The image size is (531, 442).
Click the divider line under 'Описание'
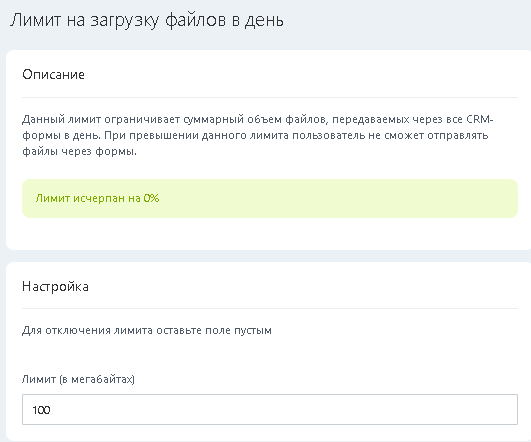click(x=270, y=98)
